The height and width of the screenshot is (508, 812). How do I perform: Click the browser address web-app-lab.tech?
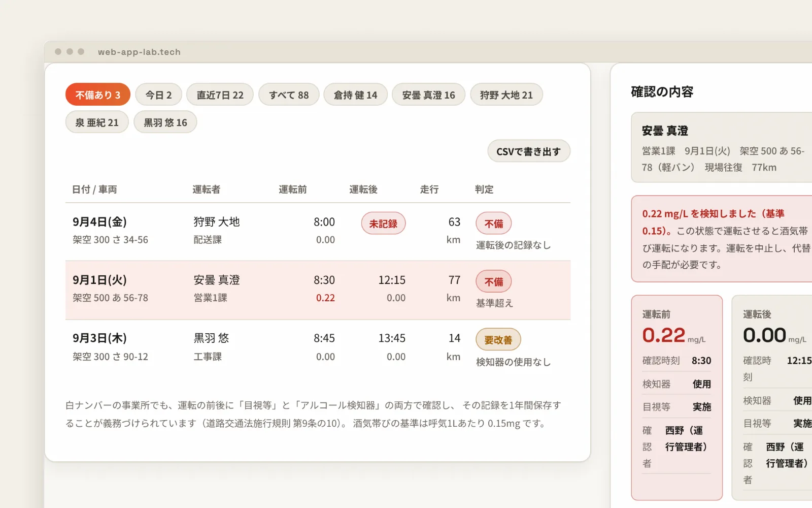coord(139,52)
